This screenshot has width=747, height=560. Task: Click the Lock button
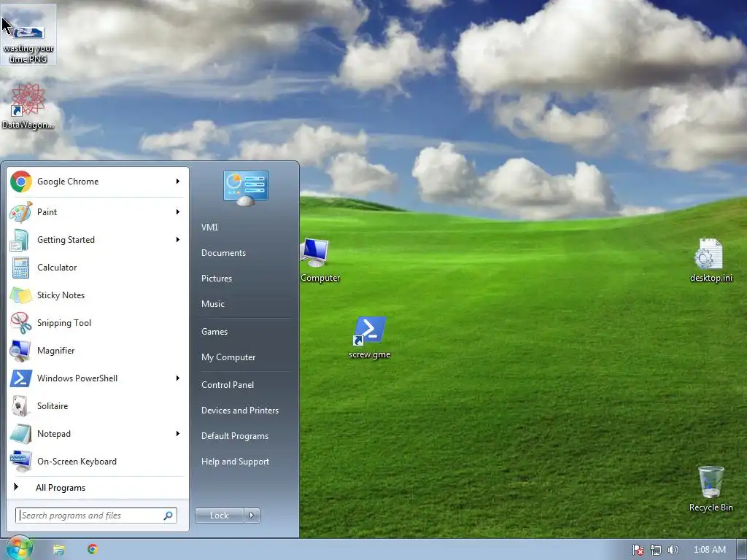(x=219, y=516)
